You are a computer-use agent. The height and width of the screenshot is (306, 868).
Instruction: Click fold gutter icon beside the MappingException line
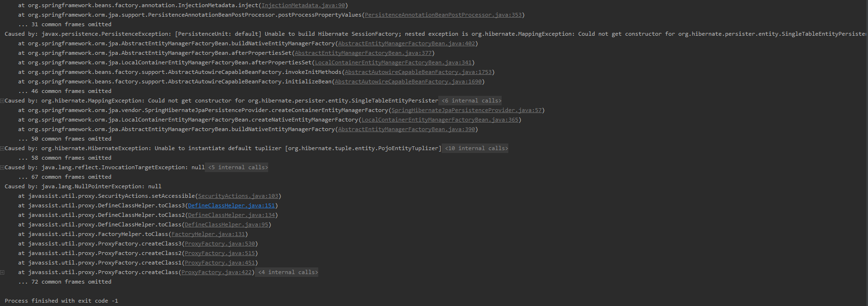(2, 101)
